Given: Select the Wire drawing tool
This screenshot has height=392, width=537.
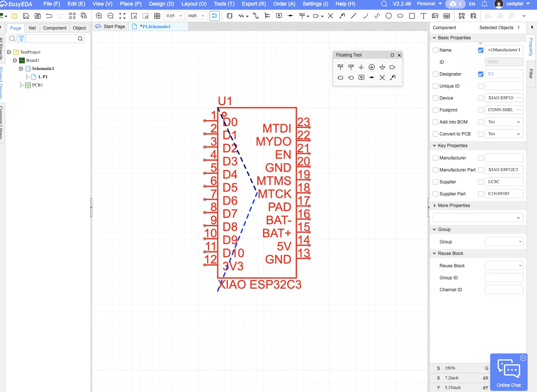Looking at the screenshot, I should [x=255, y=16].
